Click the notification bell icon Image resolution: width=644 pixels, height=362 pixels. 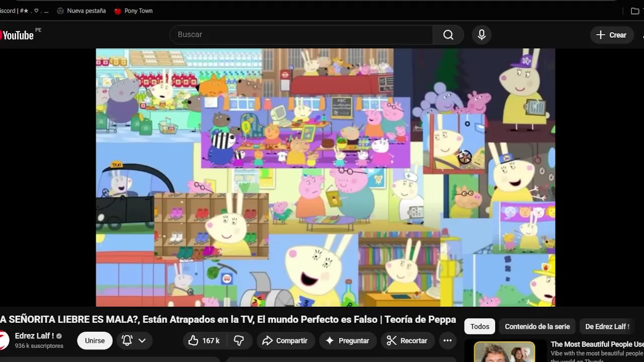[x=127, y=340]
